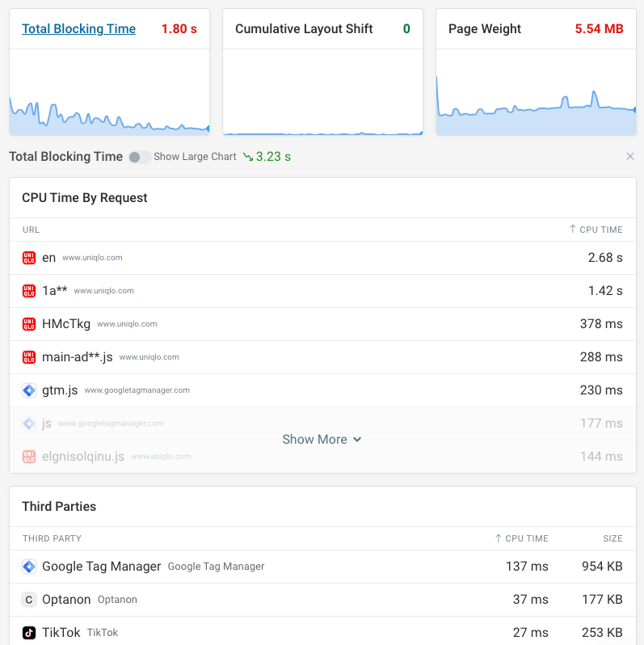Click the Third Parties heading
The image size is (644, 645).
(x=59, y=506)
